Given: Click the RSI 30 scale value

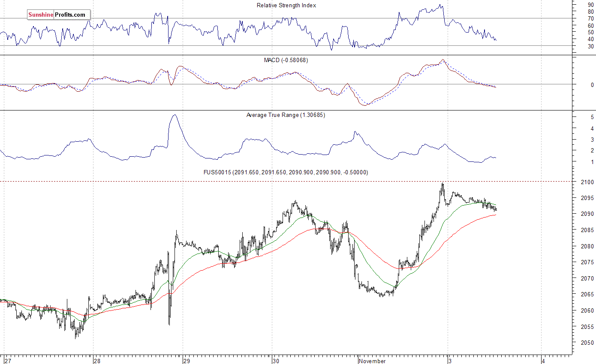Looking at the screenshot, I should pos(591,46).
